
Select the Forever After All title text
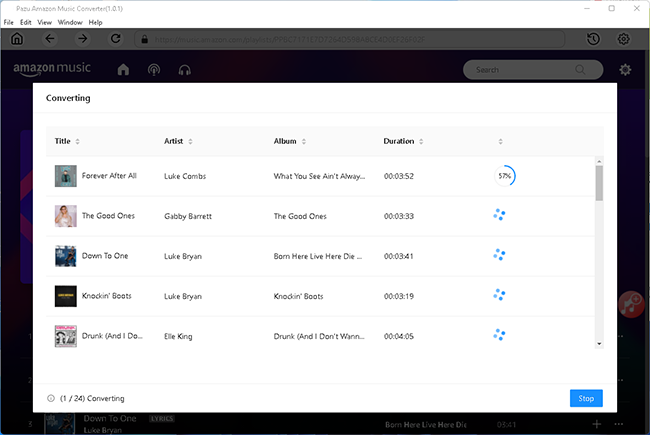click(x=109, y=175)
